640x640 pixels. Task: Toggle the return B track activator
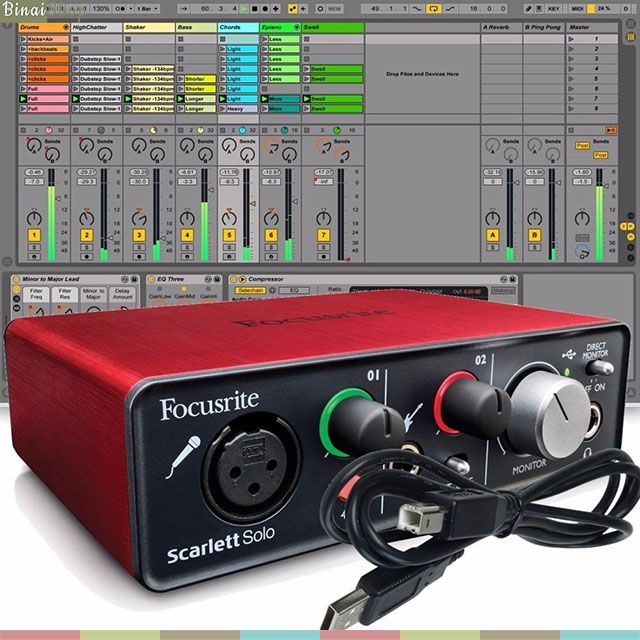point(535,235)
